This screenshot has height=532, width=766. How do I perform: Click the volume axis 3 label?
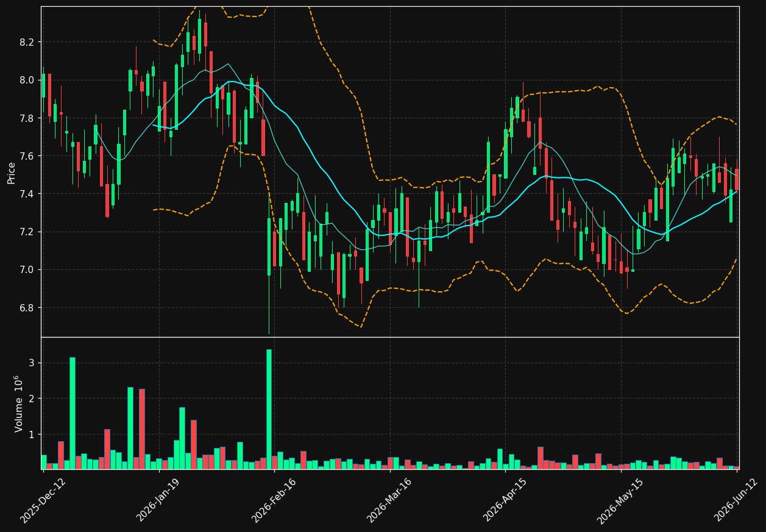tap(31, 363)
